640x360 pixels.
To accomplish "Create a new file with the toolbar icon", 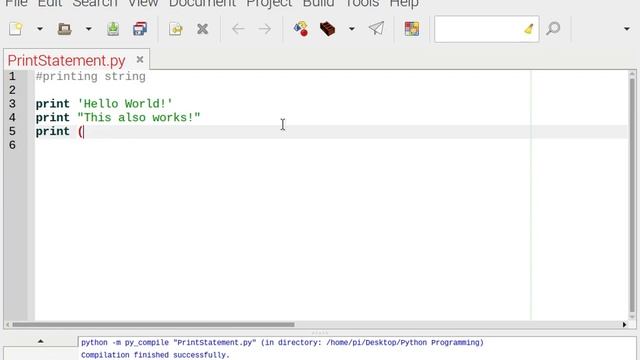I will [16, 29].
